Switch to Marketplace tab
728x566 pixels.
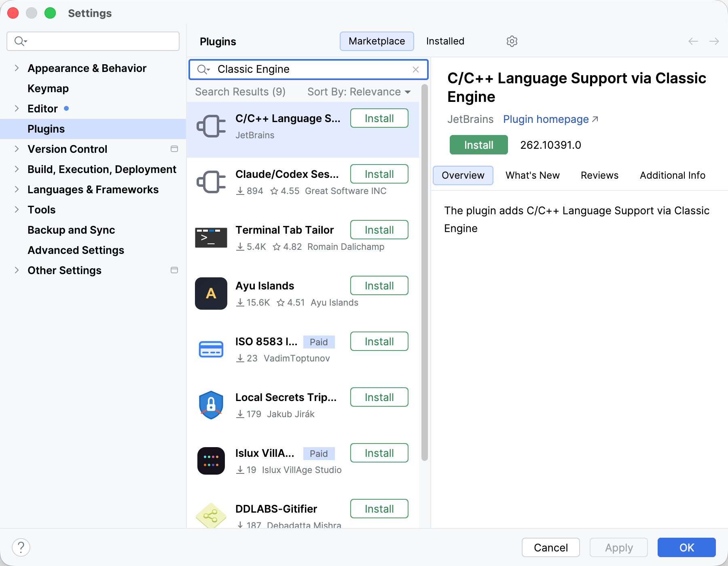[377, 41]
